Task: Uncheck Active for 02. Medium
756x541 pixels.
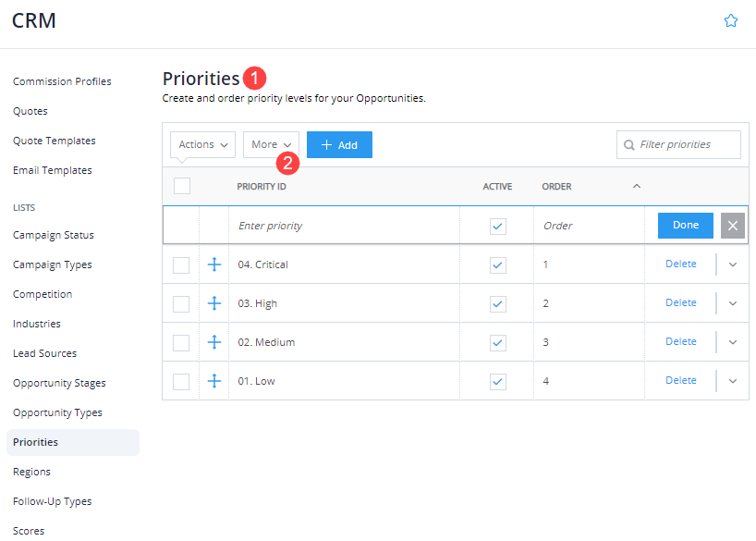Action: 497,343
